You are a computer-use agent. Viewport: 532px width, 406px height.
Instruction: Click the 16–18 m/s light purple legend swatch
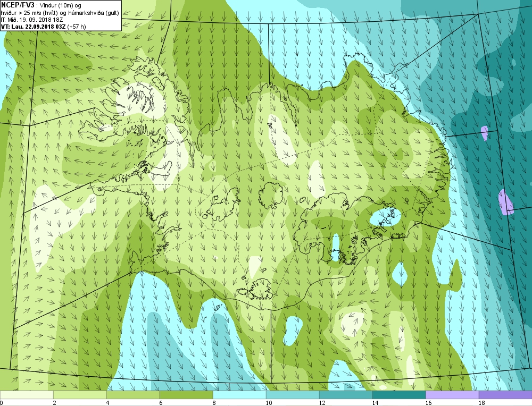[452, 395]
